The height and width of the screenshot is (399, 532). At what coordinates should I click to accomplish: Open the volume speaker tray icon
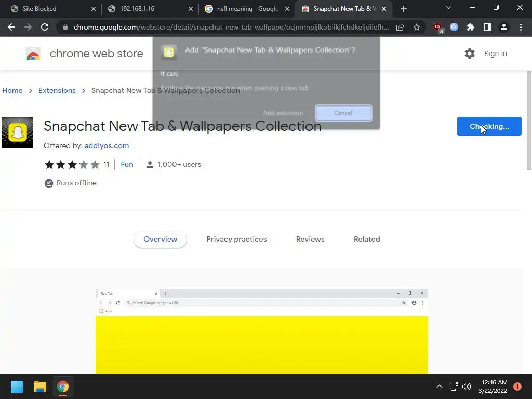(467, 387)
